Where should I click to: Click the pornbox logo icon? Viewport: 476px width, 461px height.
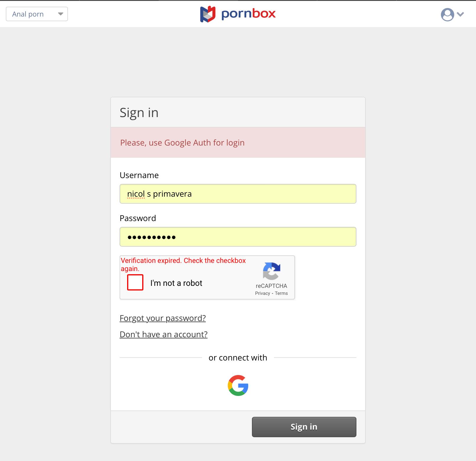pos(208,14)
